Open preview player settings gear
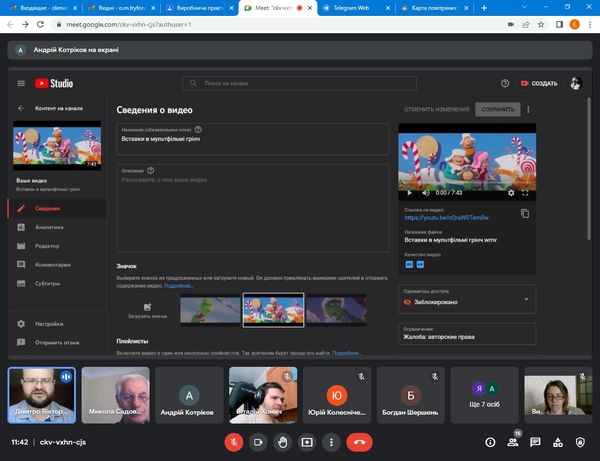The height and width of the screenshot is (461, 600). click(x=511, y=193)
